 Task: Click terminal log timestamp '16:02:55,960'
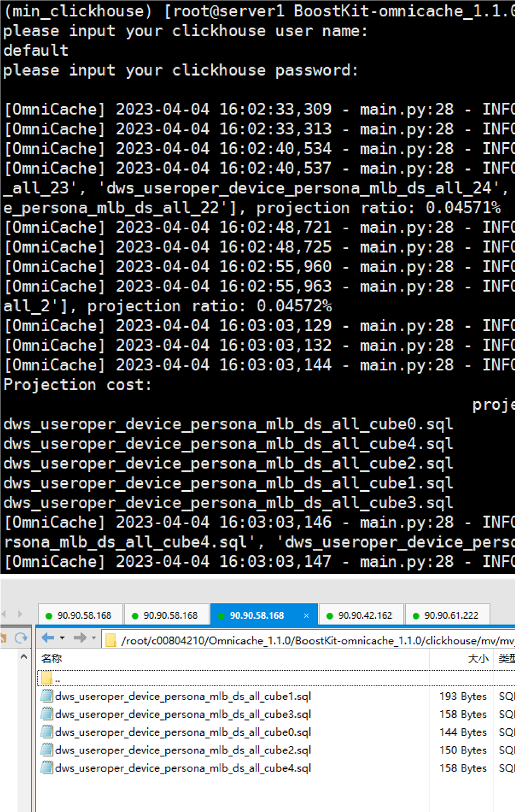pos(275,267)
